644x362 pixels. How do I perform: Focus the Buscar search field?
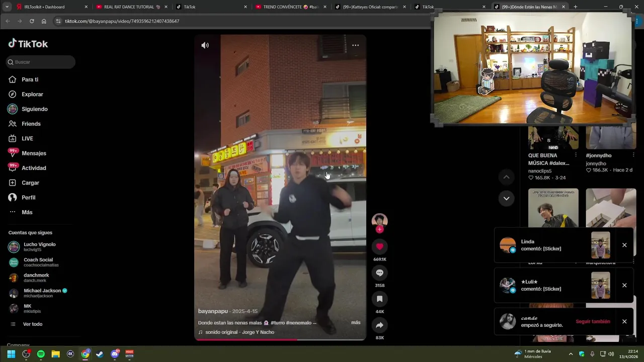tap(41, 62)
